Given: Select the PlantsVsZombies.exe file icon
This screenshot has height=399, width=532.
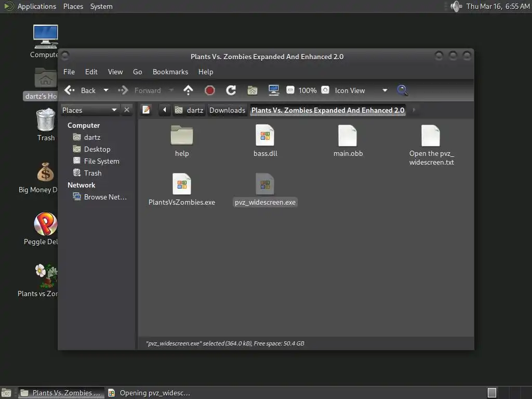Looking at the screenshot, I should coord(182,183).
